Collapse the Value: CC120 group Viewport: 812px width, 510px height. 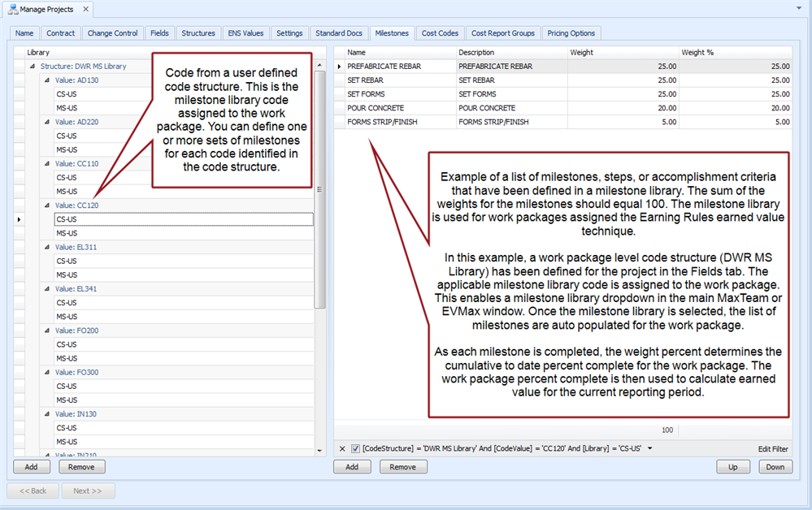(47, 205)
